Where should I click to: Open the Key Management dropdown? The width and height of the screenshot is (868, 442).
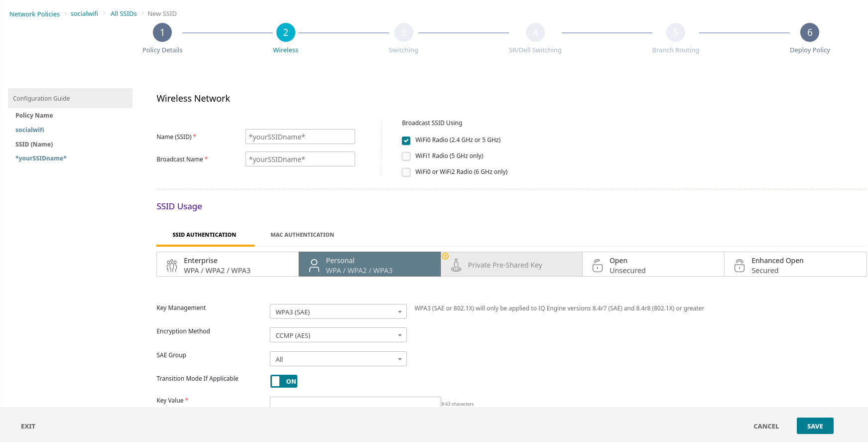point(338,312)
